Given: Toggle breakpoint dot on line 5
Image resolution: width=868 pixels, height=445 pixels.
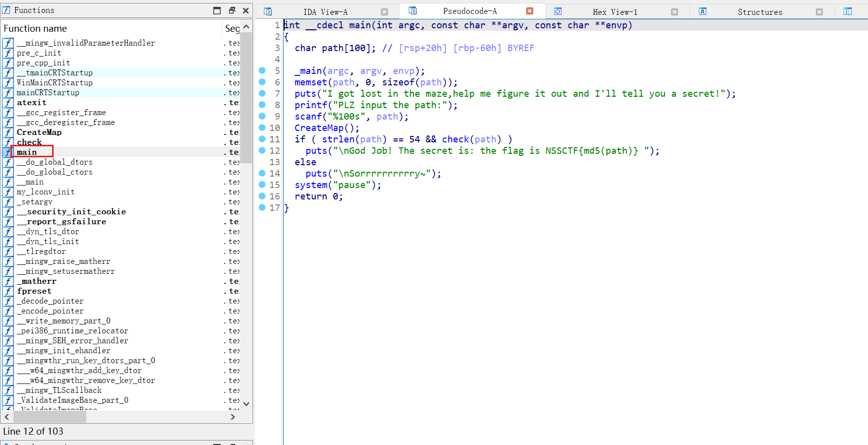Looking at the screenshot, I should click(262, 70).
